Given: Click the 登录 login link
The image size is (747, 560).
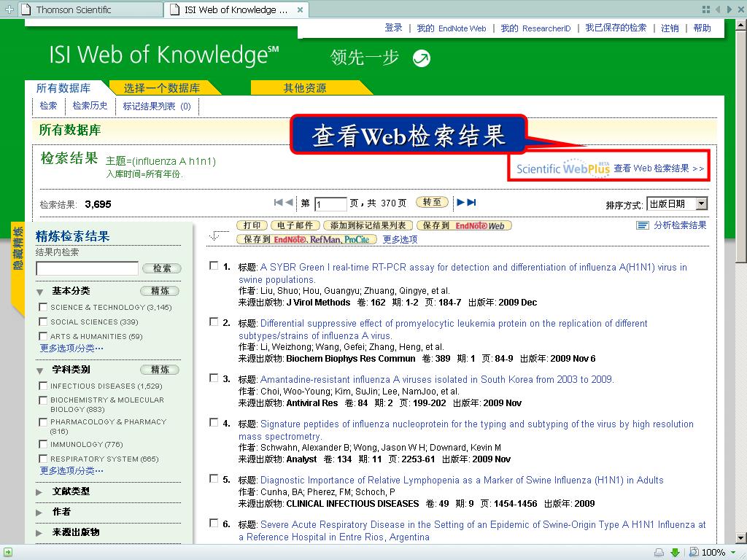Looking at the screenshot, I should pyautogui.click(x=393, y=28).
